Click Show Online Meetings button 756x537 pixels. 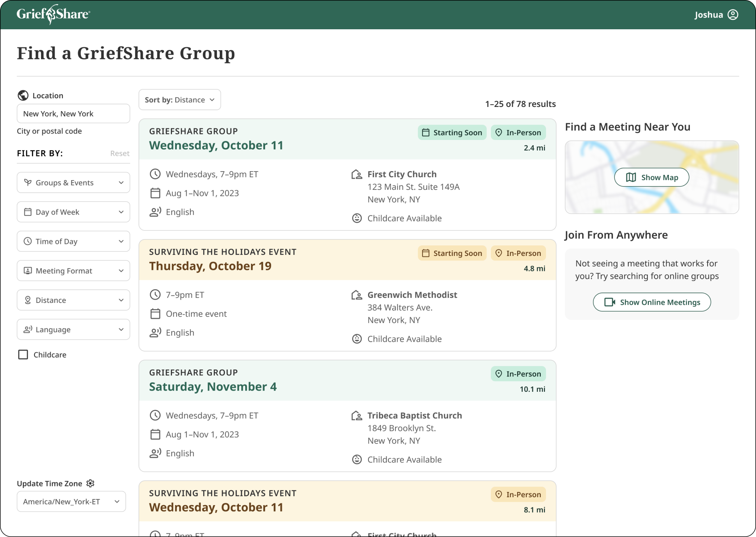pos(652,302)
